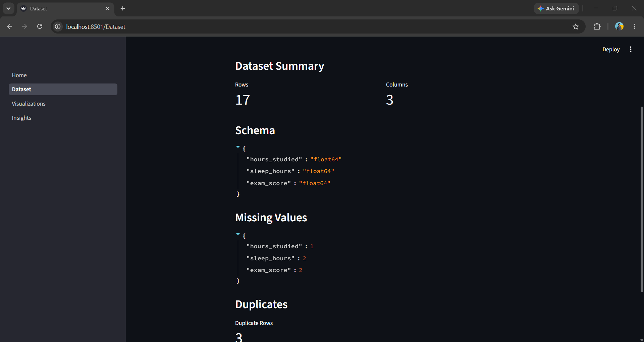Click the "sleep_hours" float64 schema value
Image resolution: width=644 pixels, height=342 pixels.
319,171
